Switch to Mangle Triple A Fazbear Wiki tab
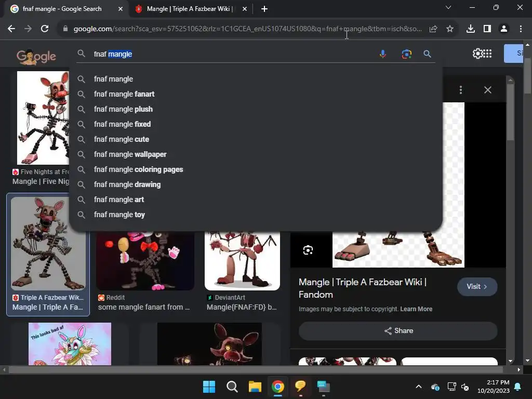Screen dimensions: 532x399 pyautogui.click(x=190, y=9)
